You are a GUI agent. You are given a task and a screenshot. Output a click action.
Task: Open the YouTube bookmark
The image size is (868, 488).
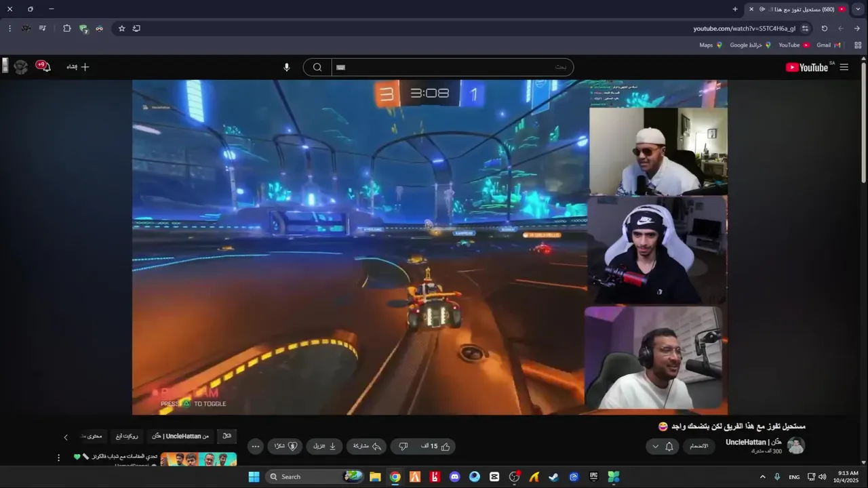coord(794,45)
